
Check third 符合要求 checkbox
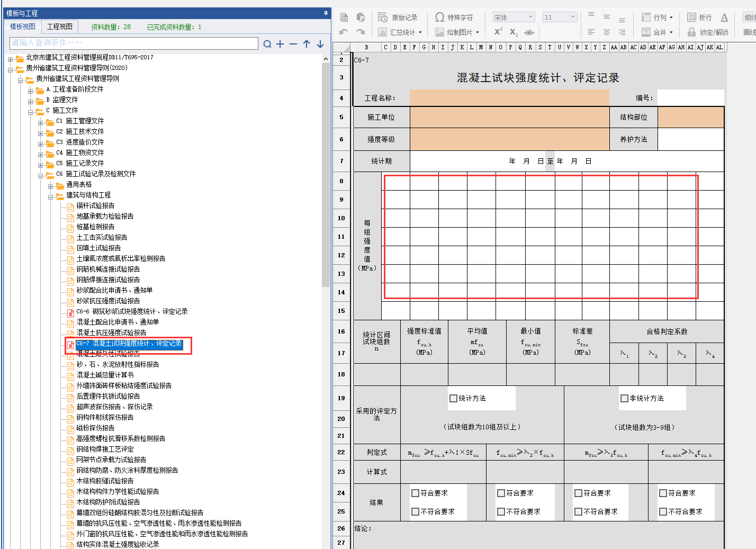coord(578,493)
